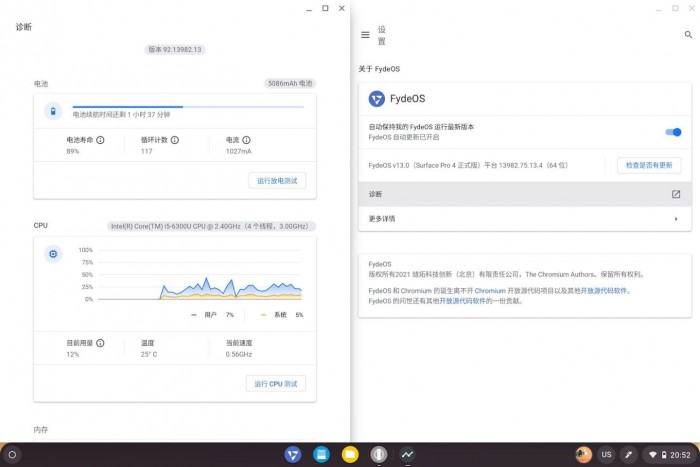
Task: Click the 运行放电测试 button
Action: pyautogui.click(x=277, y=181)
